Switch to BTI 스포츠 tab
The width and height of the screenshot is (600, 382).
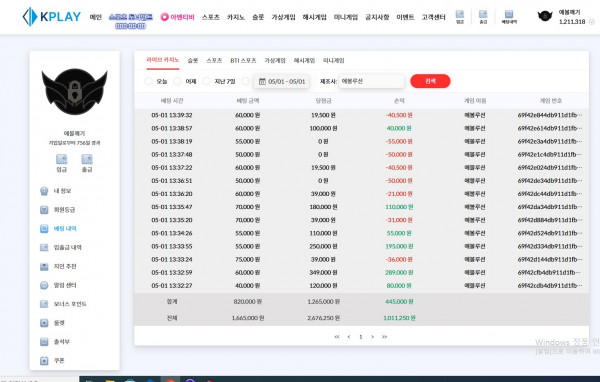[x=243, y=60]
